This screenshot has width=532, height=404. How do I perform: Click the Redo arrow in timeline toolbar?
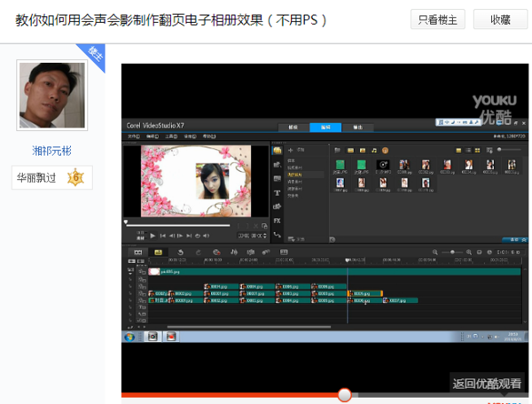point(199,252)
